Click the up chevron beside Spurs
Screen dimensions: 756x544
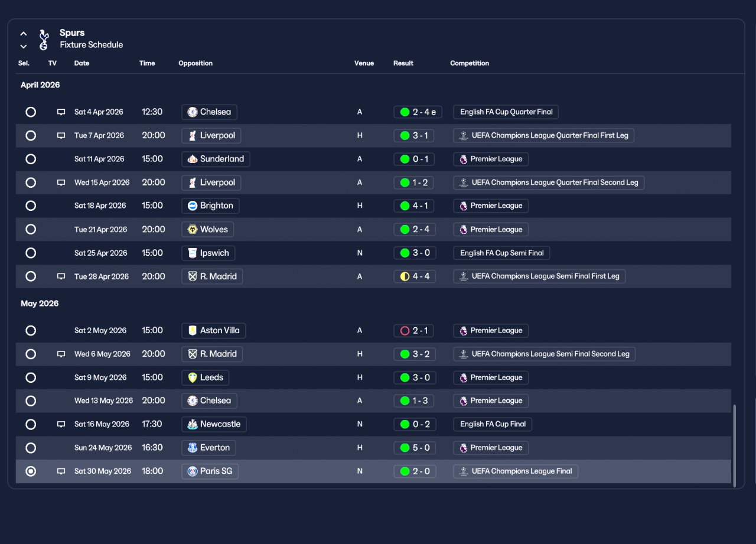[24, 34]
